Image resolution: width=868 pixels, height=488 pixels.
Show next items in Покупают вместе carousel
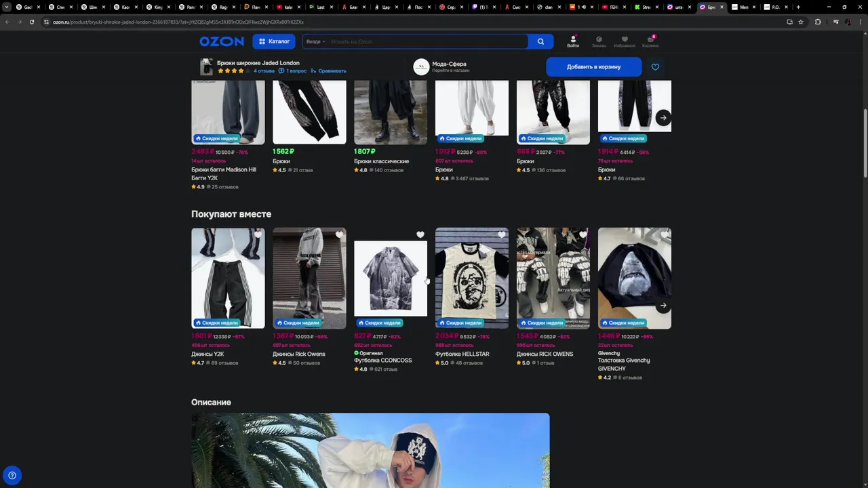663,306
